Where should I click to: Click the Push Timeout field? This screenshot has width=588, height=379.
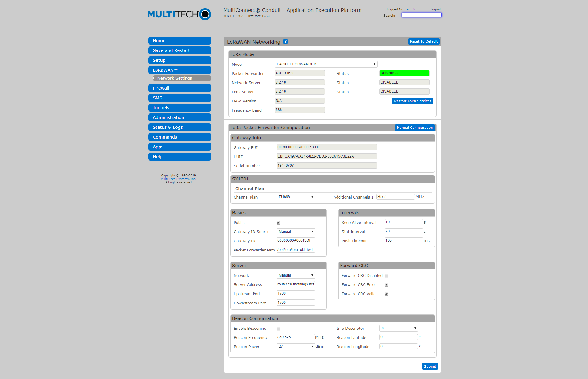404,240
